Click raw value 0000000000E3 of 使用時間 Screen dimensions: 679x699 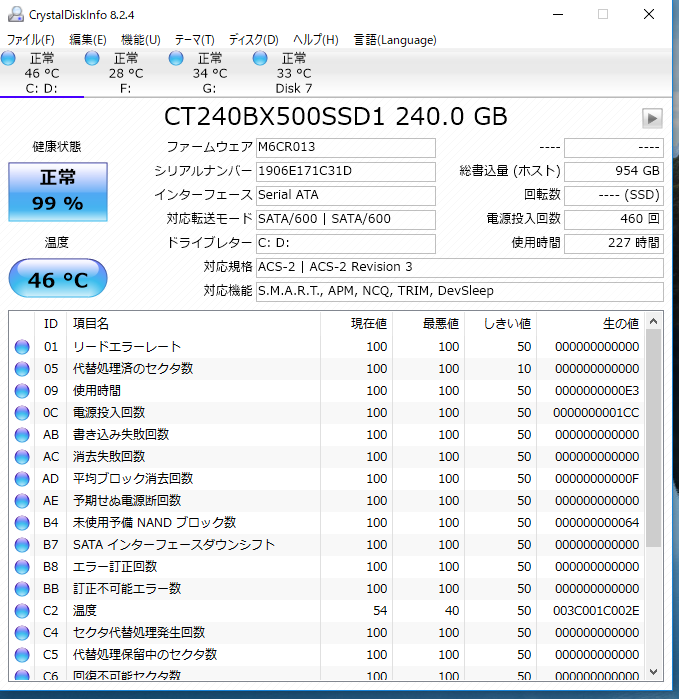pos(597,391)
